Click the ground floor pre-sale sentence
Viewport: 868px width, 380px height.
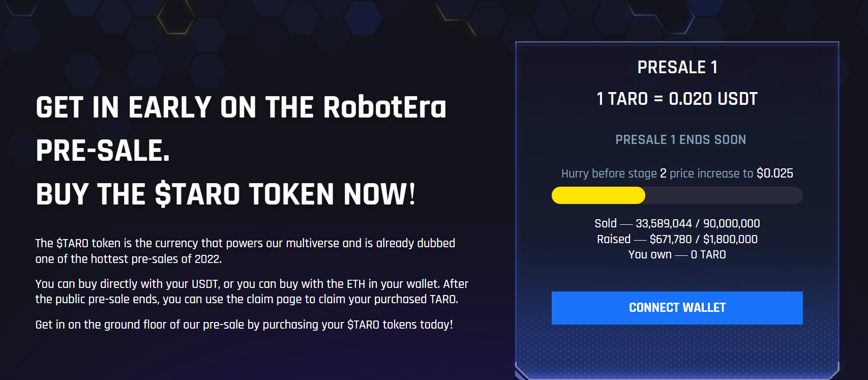(x=244, y=325)
